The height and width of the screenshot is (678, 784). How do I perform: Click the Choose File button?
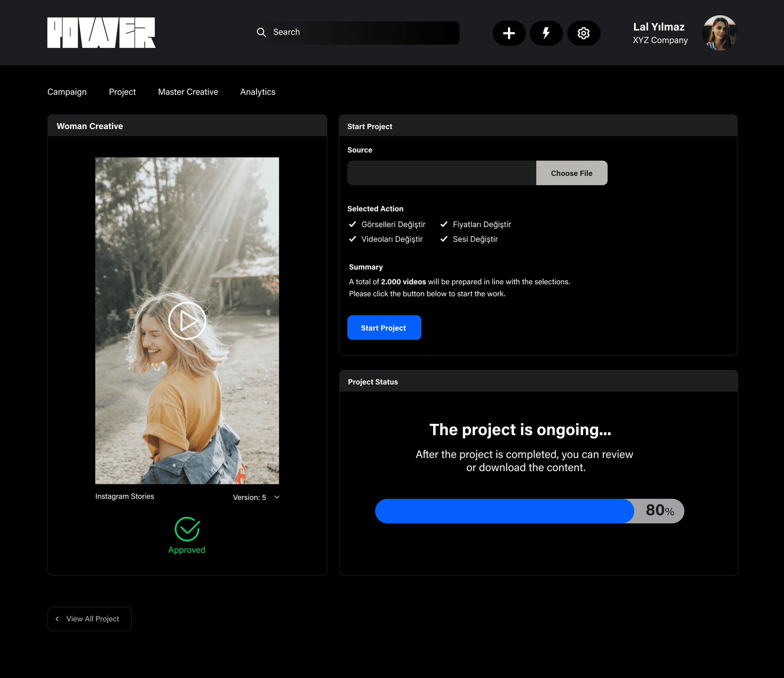tap(571, 173)
